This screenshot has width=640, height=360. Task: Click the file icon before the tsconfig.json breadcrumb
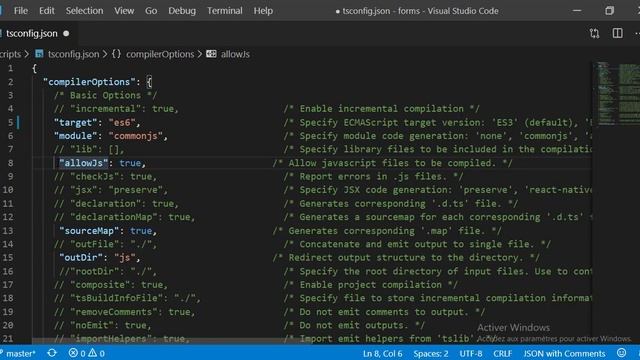point(39,54)
